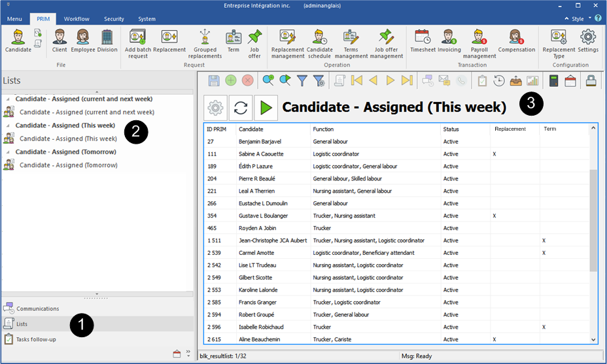Expand navigation pane options chevron

pyautogui.click(x=188, y=353)
